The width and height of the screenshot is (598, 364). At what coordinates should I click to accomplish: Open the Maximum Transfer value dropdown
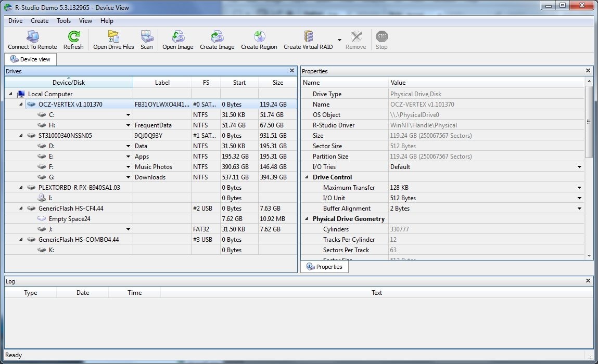coord(579,188)
